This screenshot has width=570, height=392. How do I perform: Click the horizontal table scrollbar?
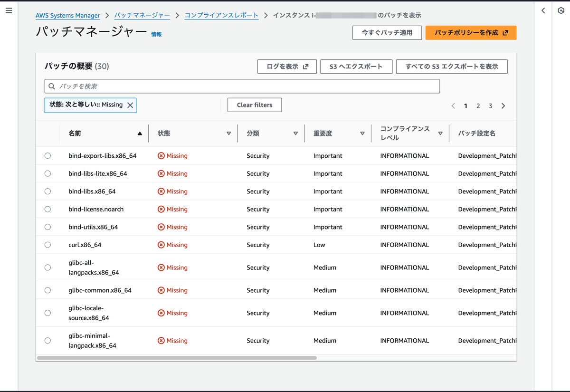pyautogui.click(x=177, y=358)
